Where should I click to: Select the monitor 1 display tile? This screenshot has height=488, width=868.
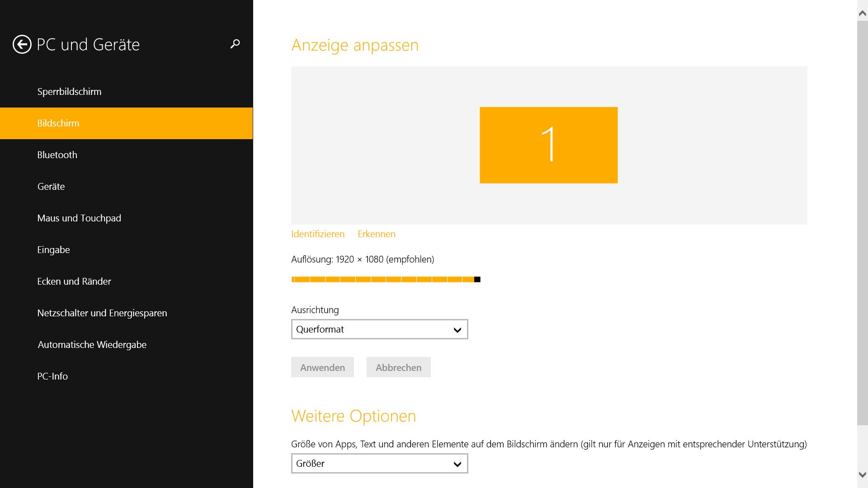tap(548, 145)
